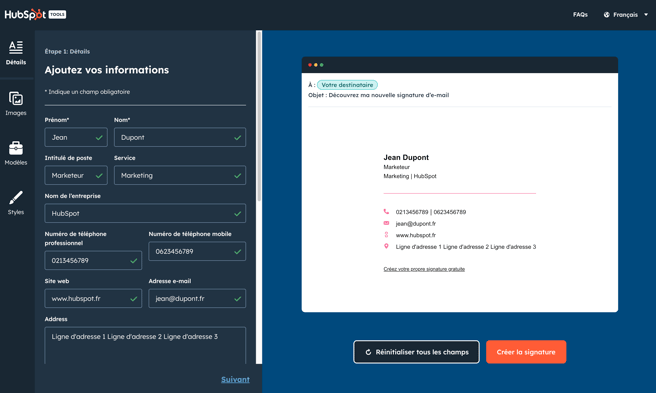The image size is (656, 393).
Task: Click the red dot in preview window bar
Action: (x=310, y=65)
